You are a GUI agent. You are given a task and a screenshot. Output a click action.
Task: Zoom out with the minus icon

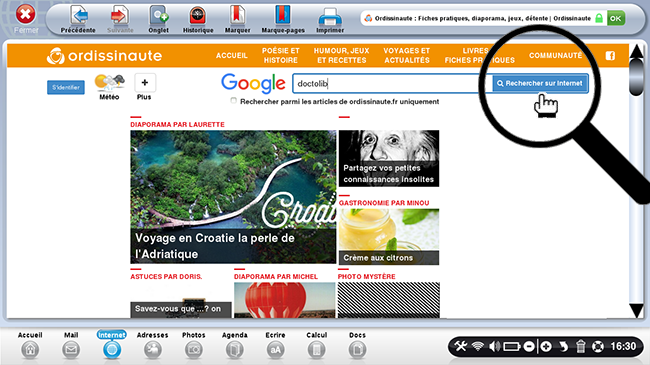click(529, 346)
